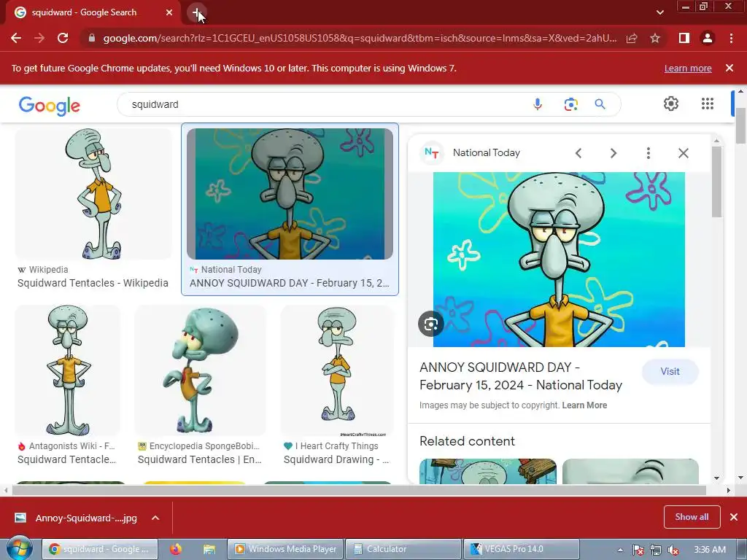The image size is (747, 560).
Task: Show all downloads
Action: [692, 517]
